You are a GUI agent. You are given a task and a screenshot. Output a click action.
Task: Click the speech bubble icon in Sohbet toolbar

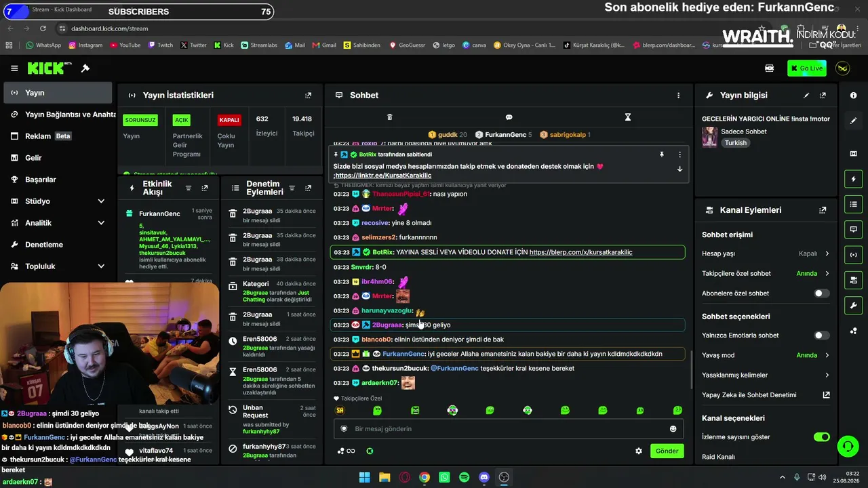coord(509,117)
